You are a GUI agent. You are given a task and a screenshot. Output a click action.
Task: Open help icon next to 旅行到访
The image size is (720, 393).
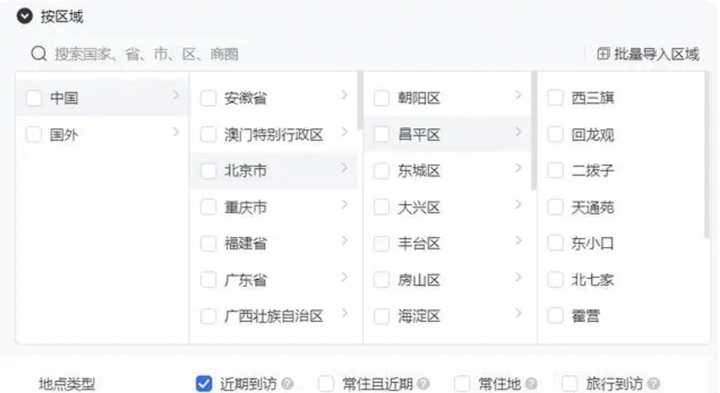point(654,383)
